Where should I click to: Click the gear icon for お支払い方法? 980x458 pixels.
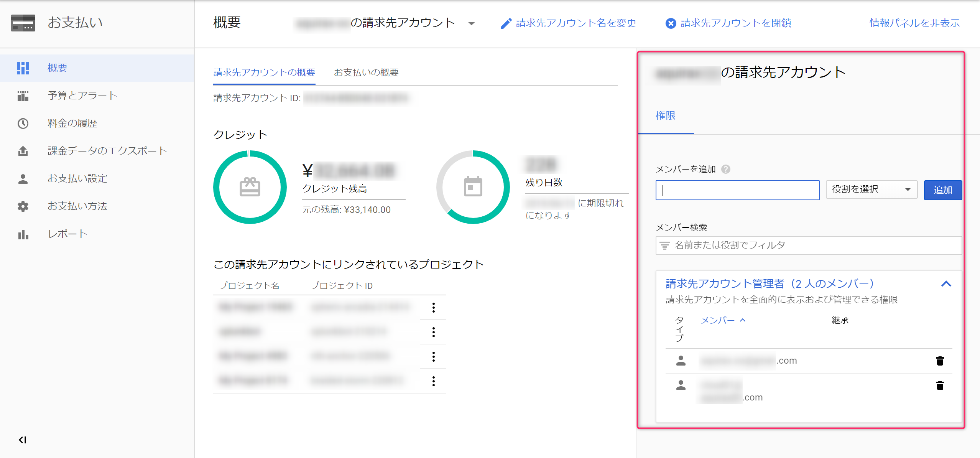pyautogui.click(x=23, y=206)
